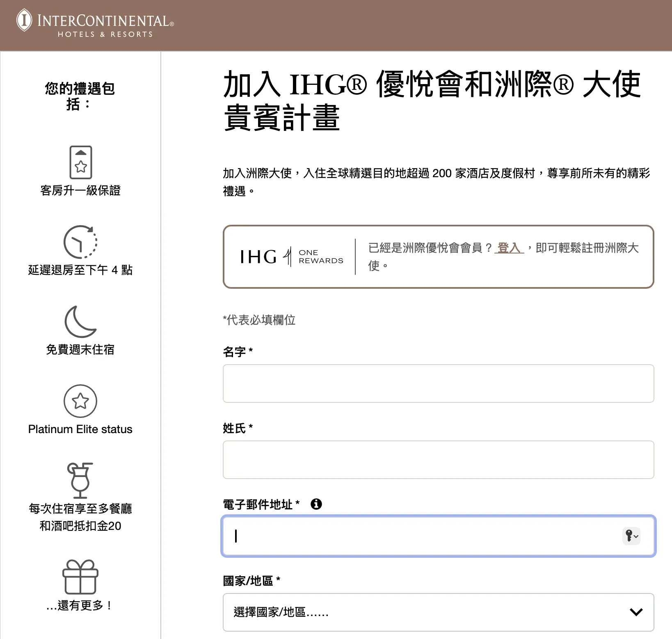Click the room upgrade icon (客房升一級保證)
Screen dimensions: 672x639
(80, 162)
